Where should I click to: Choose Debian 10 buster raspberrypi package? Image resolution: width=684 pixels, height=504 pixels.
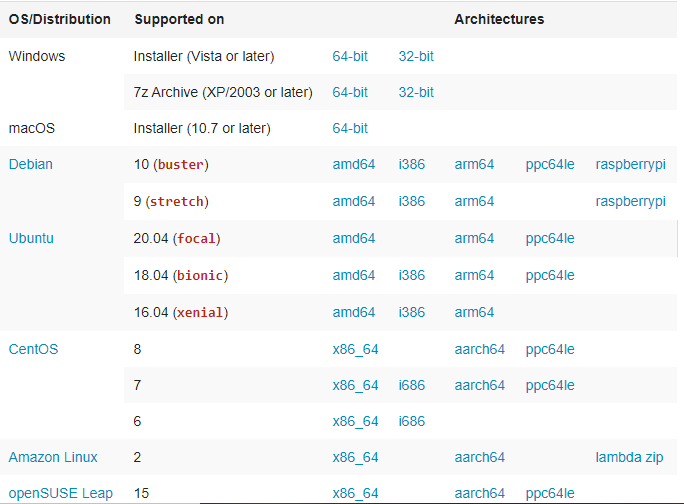tap(630, 165)
